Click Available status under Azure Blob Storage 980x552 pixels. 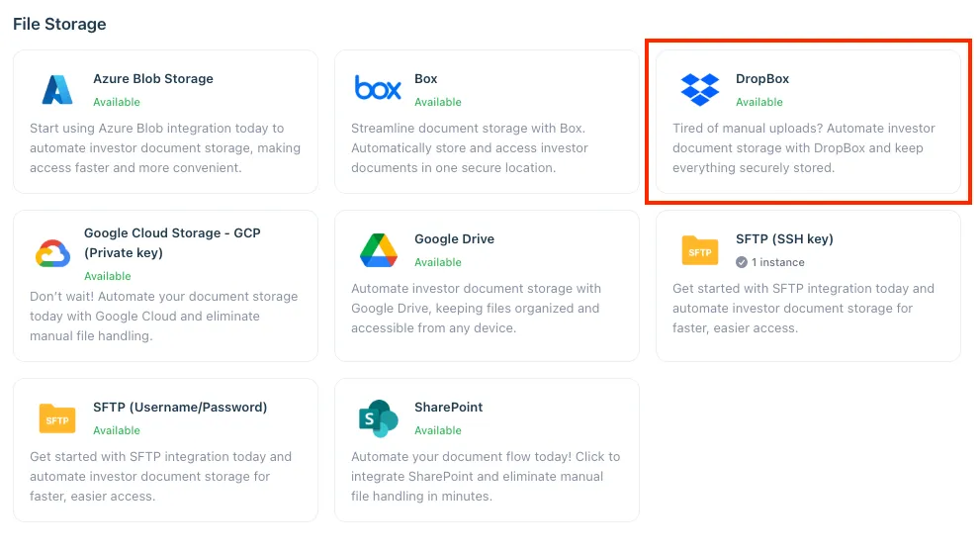coord(117,102)
